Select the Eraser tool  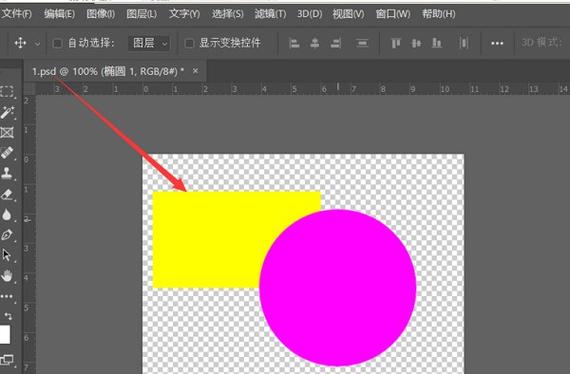[7, 194]
